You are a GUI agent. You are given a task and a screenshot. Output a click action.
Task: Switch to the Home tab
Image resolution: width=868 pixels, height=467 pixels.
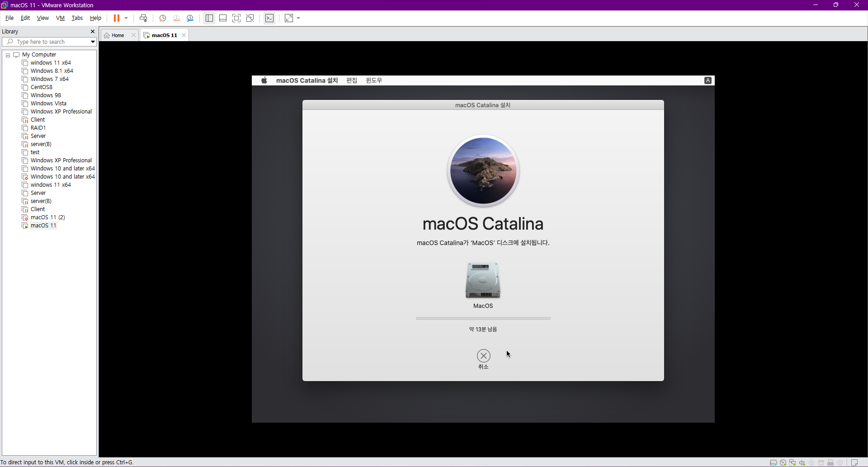pos(118,35)
